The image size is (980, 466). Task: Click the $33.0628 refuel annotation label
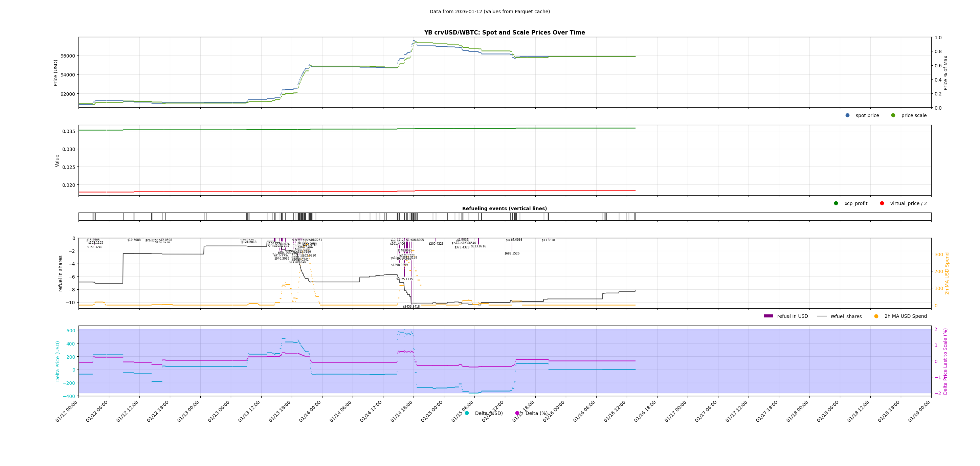(548, 240)
